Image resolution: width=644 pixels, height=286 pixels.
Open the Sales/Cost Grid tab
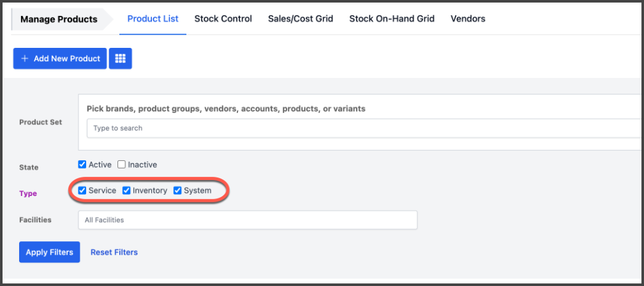301,19
